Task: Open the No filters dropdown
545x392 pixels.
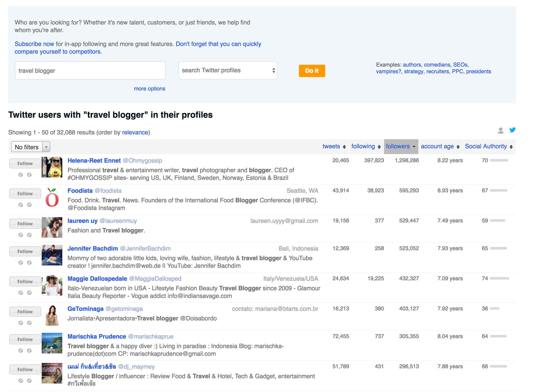Action: point(31,147)
